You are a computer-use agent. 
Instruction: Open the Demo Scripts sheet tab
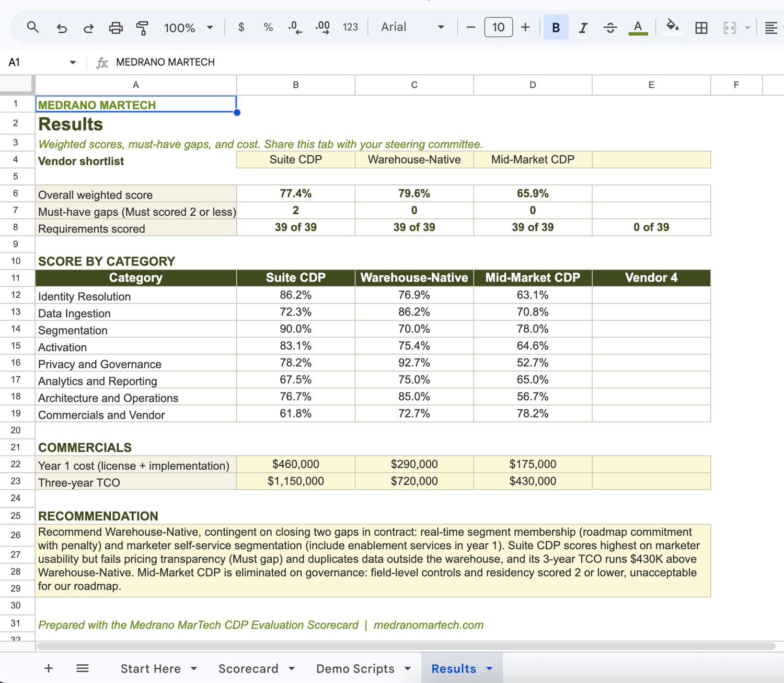point(363,668)
